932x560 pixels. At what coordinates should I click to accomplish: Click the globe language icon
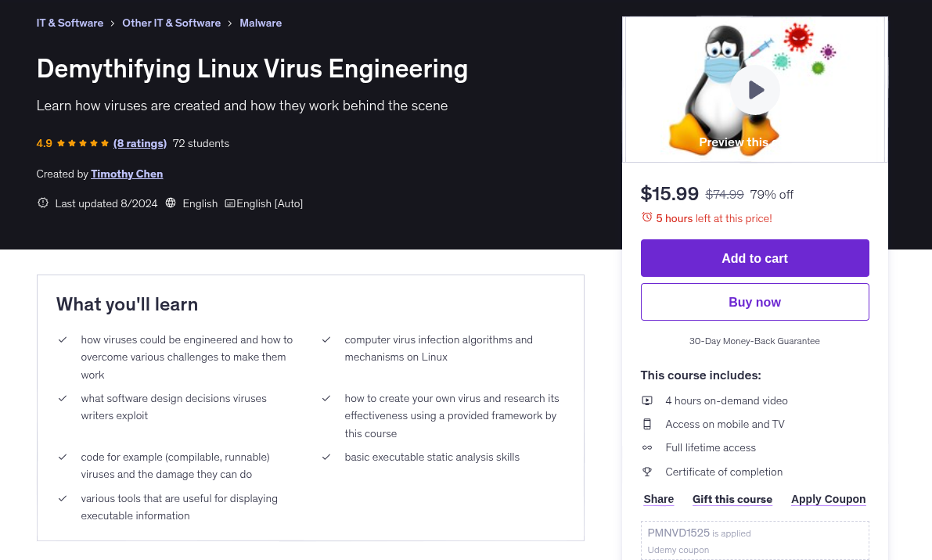(x=171, y=203)
